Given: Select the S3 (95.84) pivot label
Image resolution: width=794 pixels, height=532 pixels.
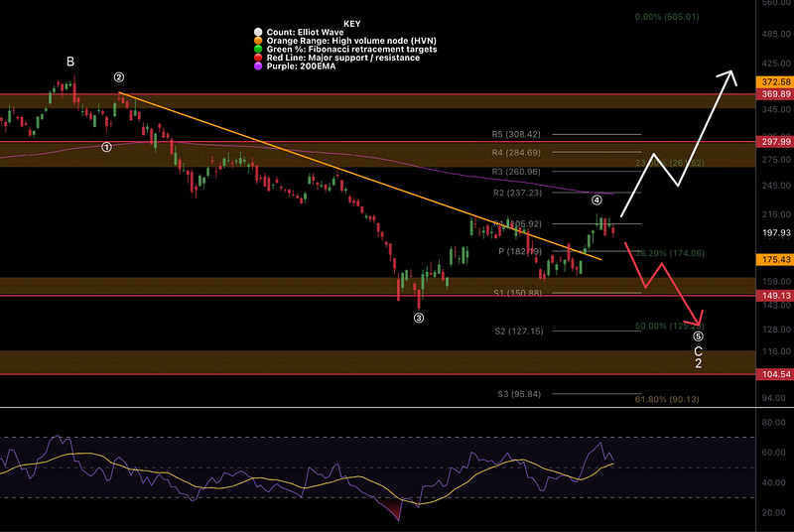Looking at the screenshot, I should click(519, 394).
